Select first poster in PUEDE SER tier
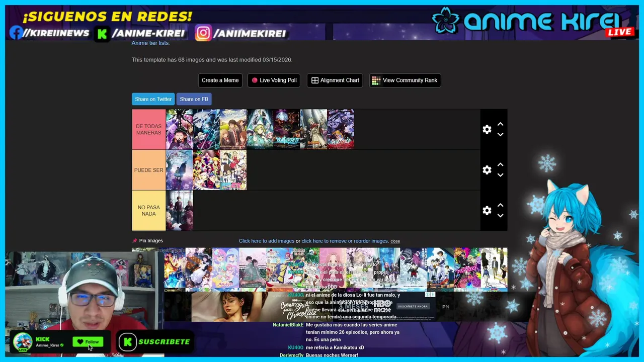Viewport: 644px width, 362px height. [179, 170]
